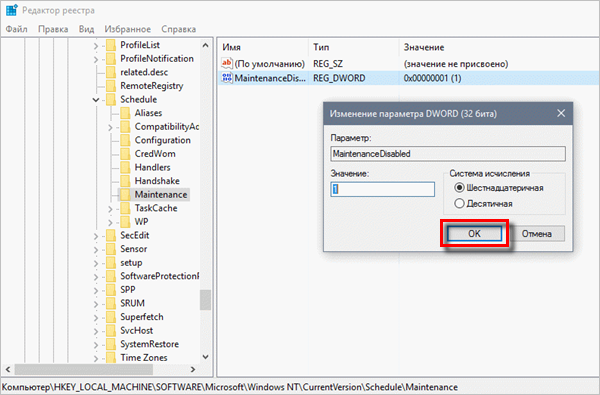This screenshot has width=600, height=395.
Task: Open the Правка menu
Action: (x=53, y=29)
